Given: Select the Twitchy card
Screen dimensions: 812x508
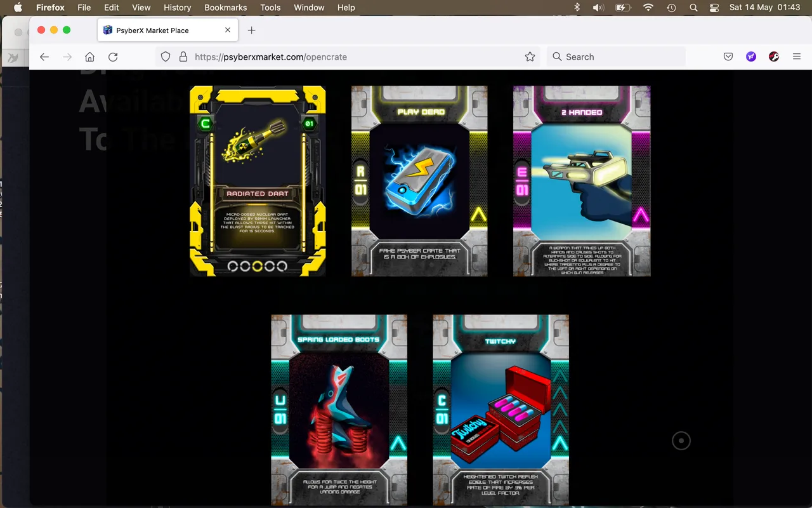Looking at the screenshot, I should point(501,410).
